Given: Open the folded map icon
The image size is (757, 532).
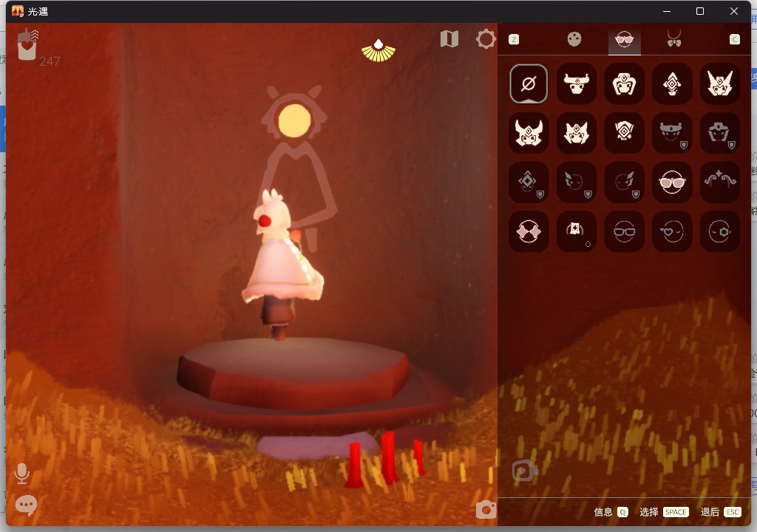Looking at the screenshot, I should [449, 39].
